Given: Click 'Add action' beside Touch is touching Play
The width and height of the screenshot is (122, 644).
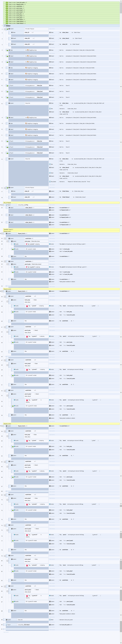Looking at the screenshot, I should pos(52,205).
